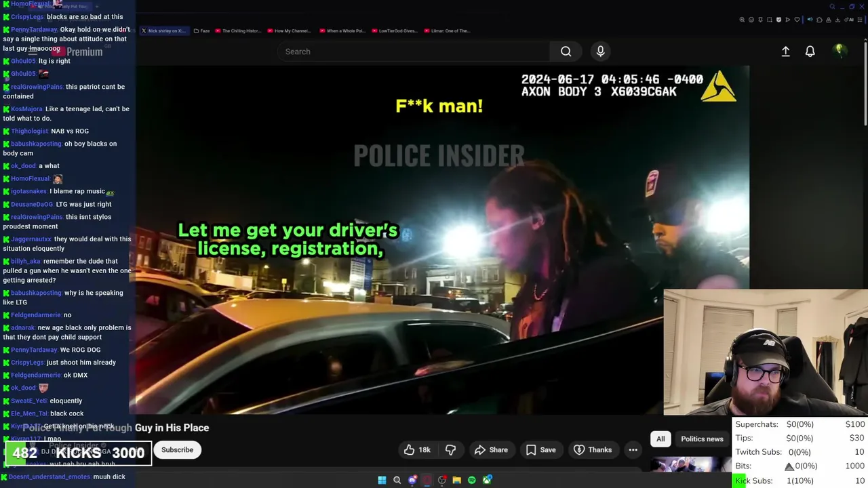Image resolution: width=868 pixels, height=488 pixels.
Task: Open browser main menu lines icon
Action: [x=860, y=20]
